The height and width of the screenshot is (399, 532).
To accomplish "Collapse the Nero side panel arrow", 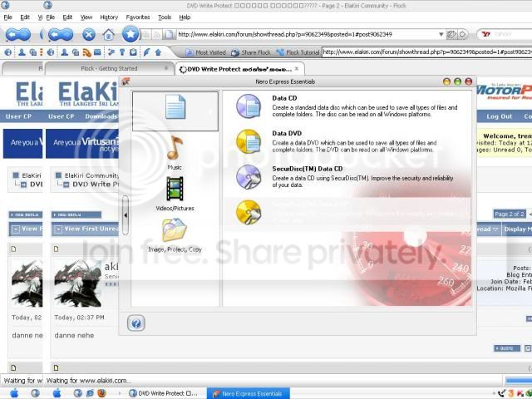I will [126, 215].
